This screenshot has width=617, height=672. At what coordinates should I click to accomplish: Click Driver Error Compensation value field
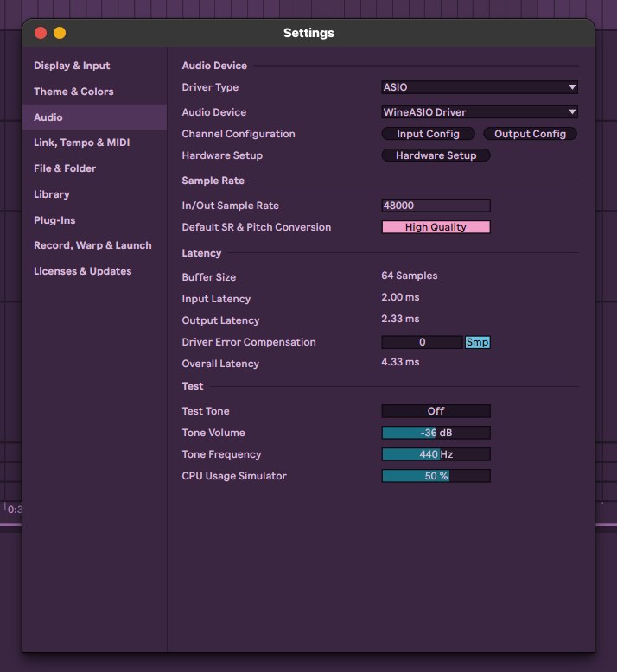(423, 342)
